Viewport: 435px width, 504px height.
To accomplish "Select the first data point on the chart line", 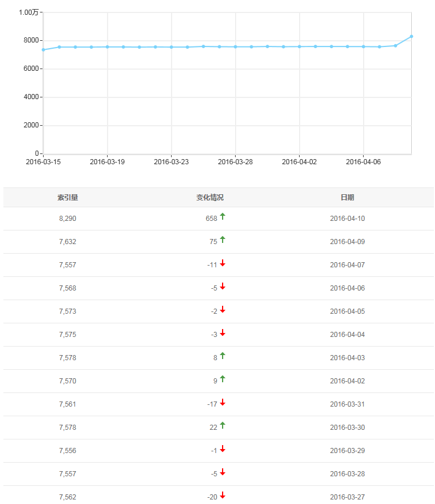I will 43,50.
